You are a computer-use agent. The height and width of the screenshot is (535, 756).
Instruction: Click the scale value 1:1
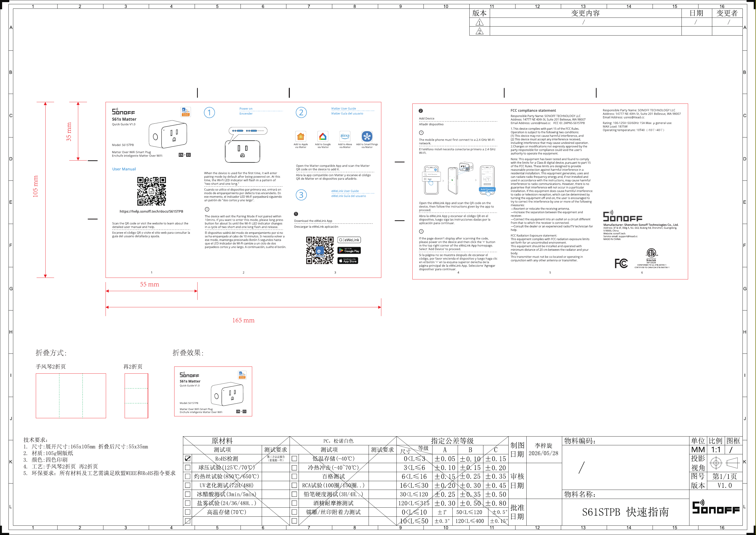point(716,450)
